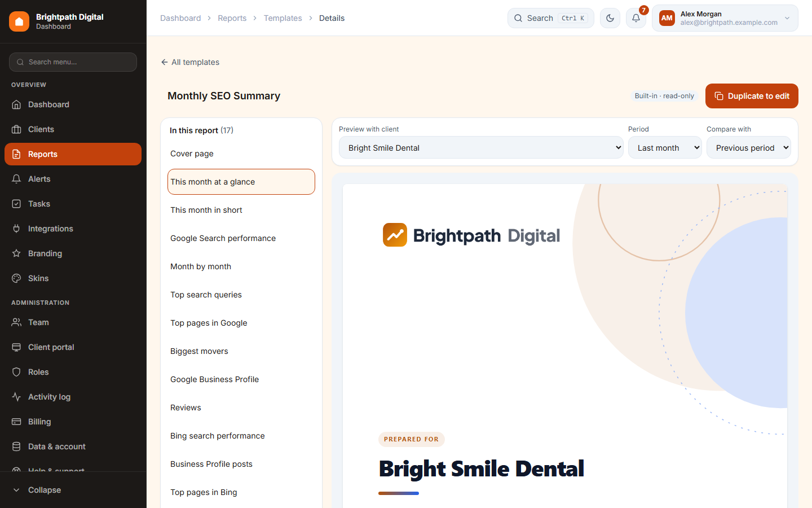Screen dimensions: 812x508
Task: Open Roles shield icon item
Action: (x=73, y=372)
